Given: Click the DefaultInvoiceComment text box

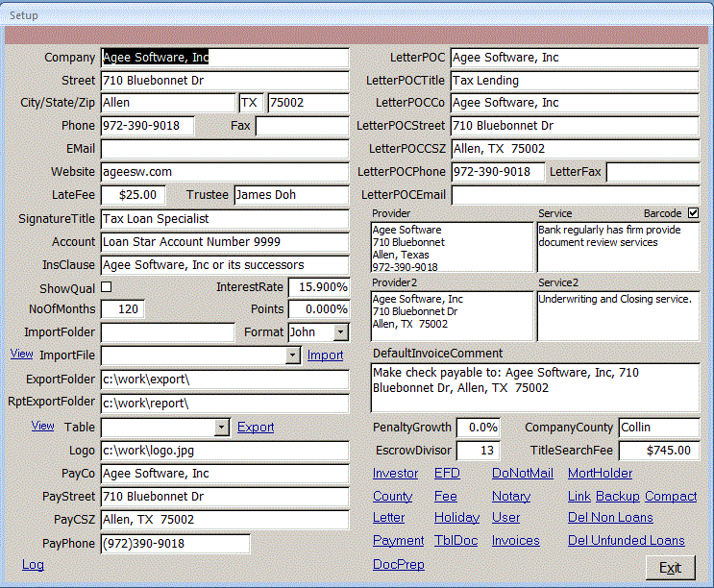Looking at the screenshot, I should tap(534, 387).
